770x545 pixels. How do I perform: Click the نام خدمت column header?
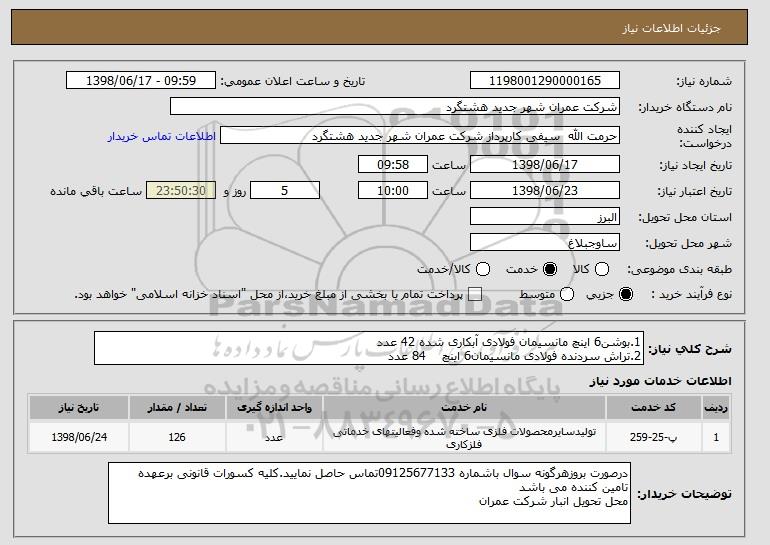(464, 408)
